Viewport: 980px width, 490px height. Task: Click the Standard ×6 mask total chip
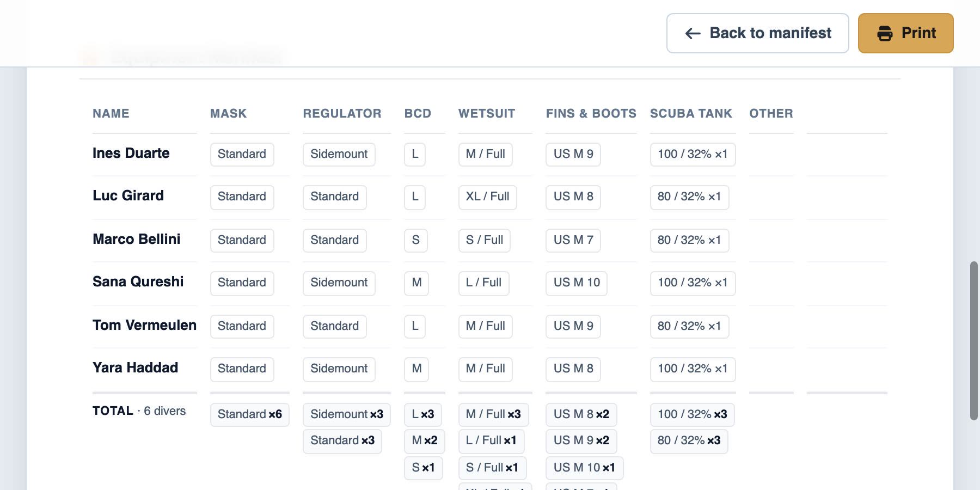coord(249,414)
